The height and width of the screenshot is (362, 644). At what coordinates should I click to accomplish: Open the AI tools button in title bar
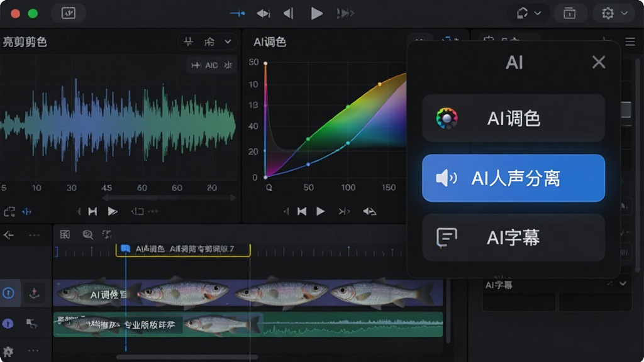[x=68, y=13]
